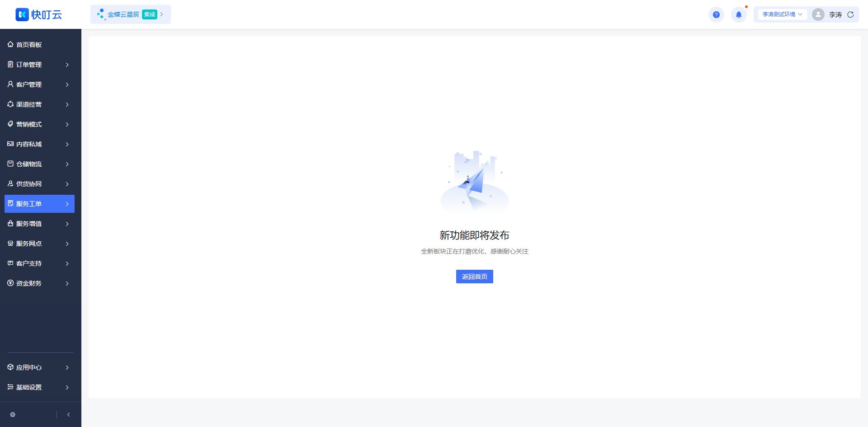Select the 服务网点 menu label
The height and width of the screenshot is (427, 868).
click(29, 244)
